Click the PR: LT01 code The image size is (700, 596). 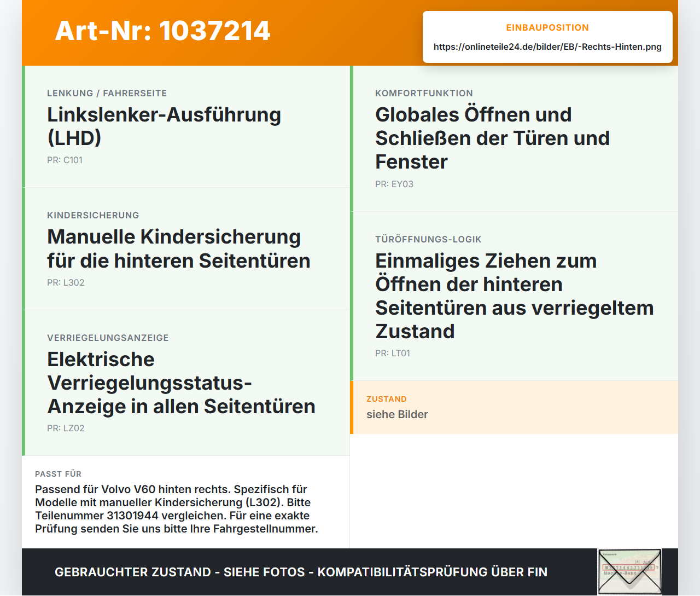393,353
